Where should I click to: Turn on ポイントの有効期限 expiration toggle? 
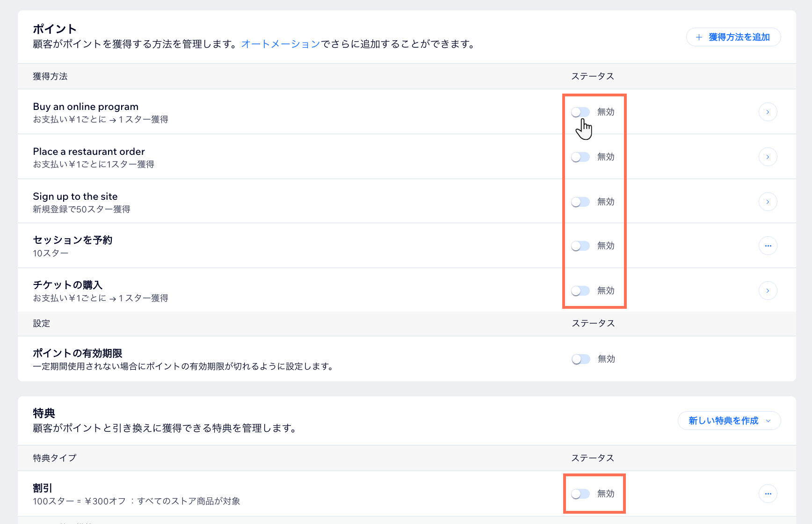pyautogui.click(x=581, y=359)
